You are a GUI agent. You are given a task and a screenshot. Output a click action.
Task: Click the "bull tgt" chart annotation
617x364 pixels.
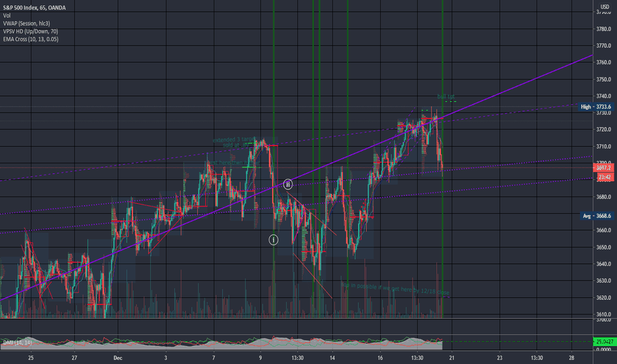click(446, 97)
